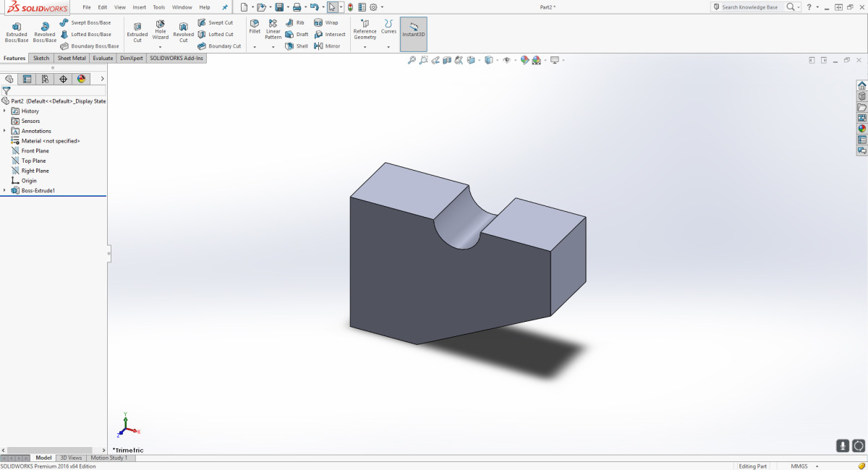Select the Linear Pattern tool
Viewport: 868px width, 470px height.
[273, 31]
